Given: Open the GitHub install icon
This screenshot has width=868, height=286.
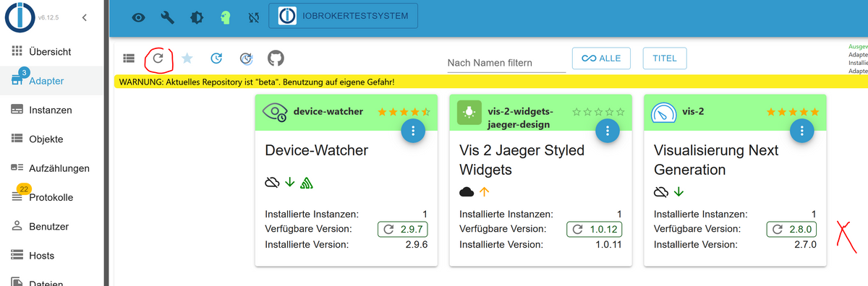Looking at the screenshot, I should click(276, 58).
